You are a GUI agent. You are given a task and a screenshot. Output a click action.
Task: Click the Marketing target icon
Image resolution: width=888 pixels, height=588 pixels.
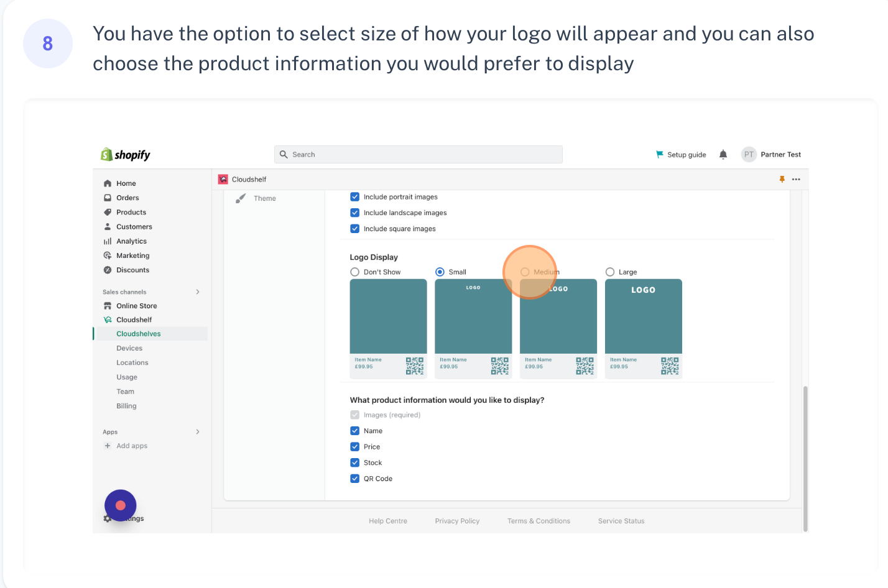click(108, 255)
